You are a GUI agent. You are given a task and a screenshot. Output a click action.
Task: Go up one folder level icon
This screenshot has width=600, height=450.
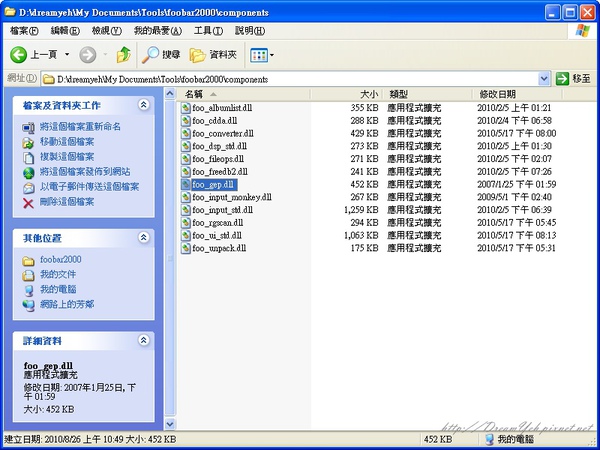[x=123, y=55]
